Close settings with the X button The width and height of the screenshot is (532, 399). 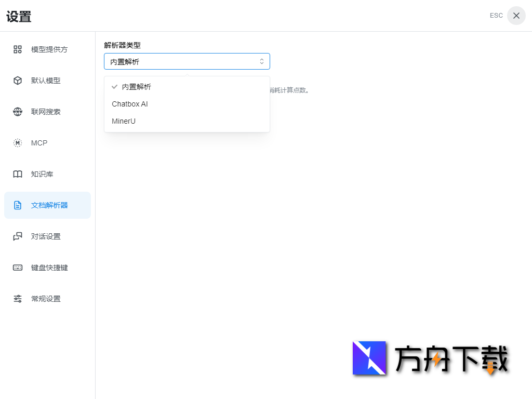(x=516, y=16)
